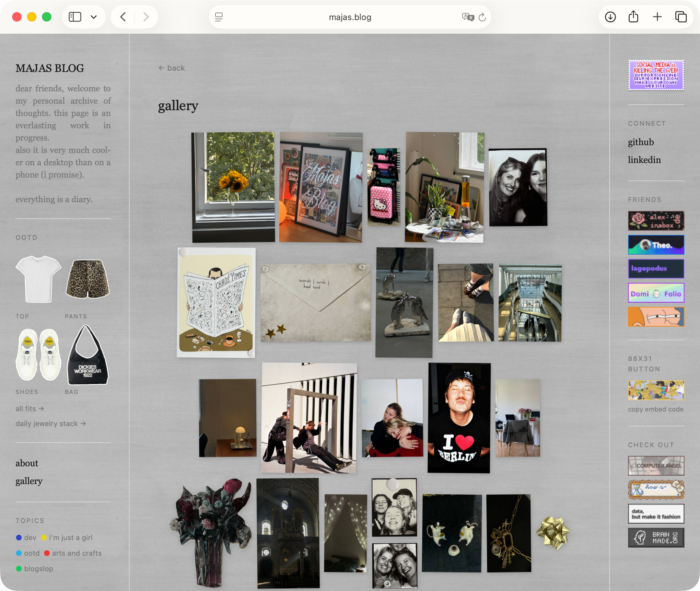Click the gold gift bow decoration image
Screen dimensions: 700x591
(553, 533)
